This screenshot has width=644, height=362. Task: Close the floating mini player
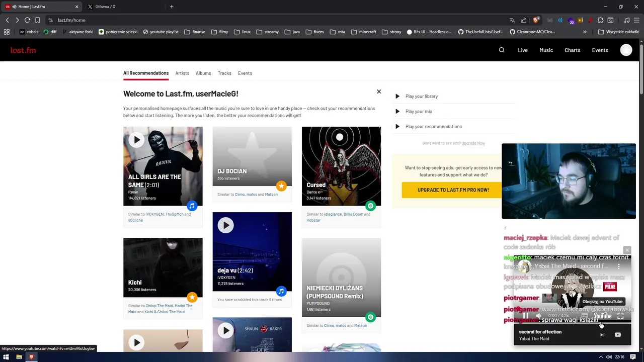(627, 250)
